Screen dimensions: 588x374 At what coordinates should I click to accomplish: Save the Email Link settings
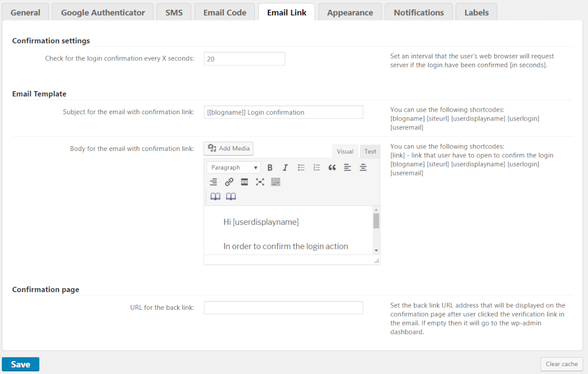(x=21, y=364)
